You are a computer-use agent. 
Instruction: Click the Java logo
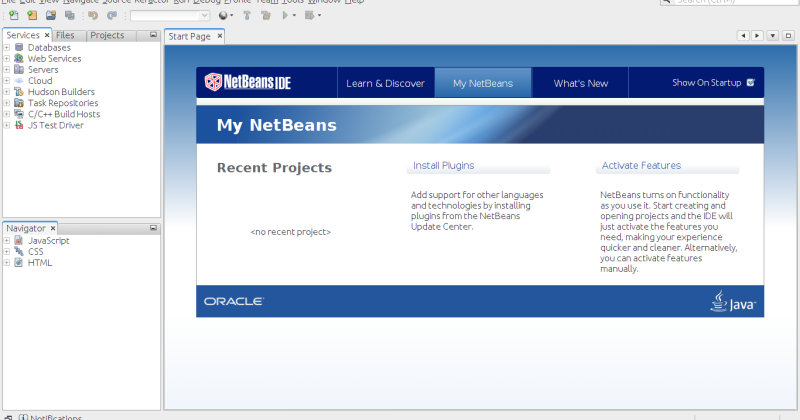[x=733, y=301]
